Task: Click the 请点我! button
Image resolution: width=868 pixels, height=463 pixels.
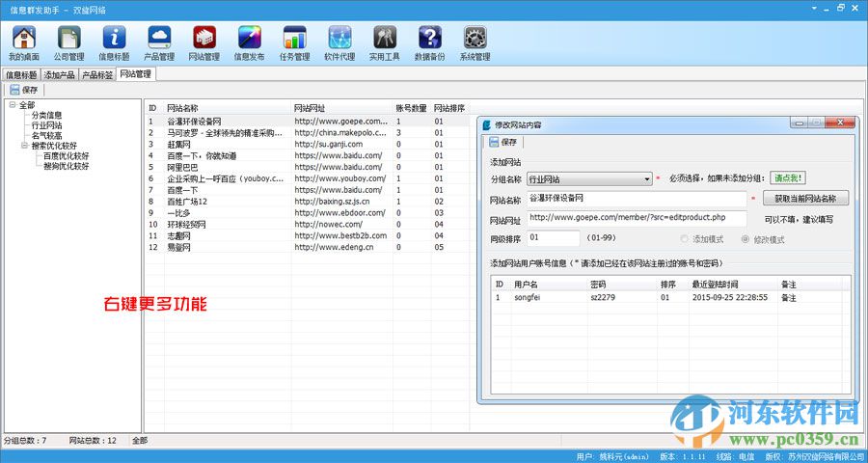Action: point(788,178)
